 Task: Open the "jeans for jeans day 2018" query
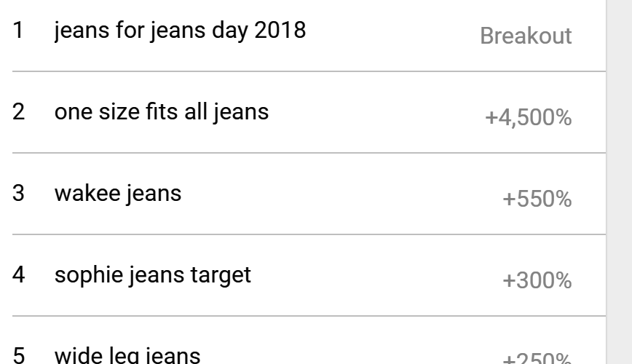[x=181, y=33]
